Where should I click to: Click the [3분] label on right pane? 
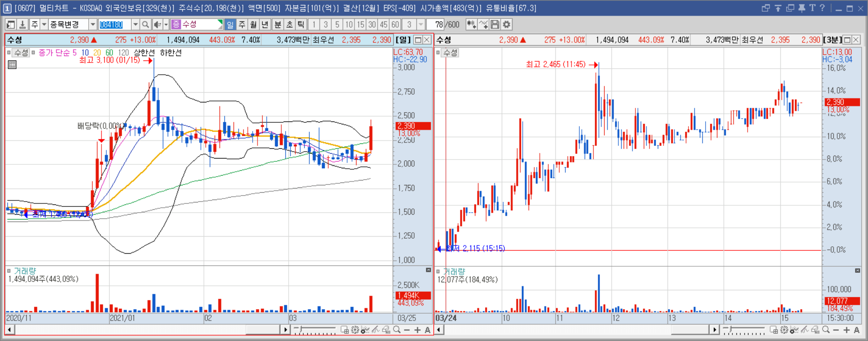click(832, 40)
